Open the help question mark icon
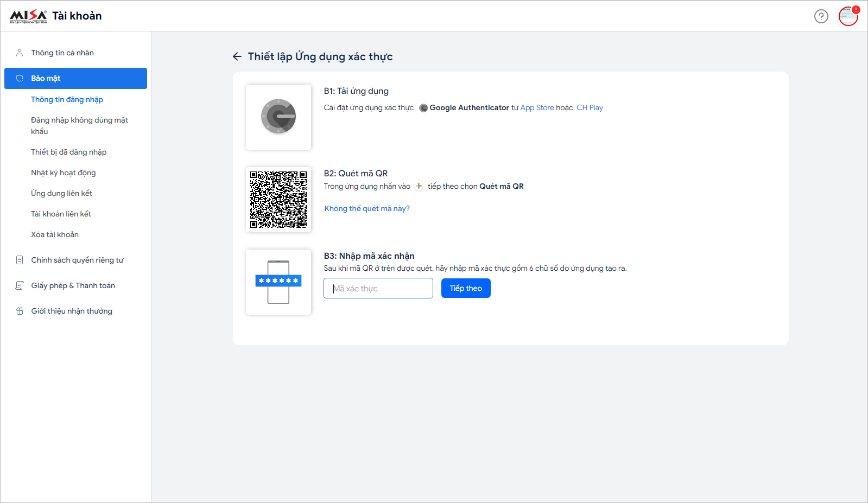 [x=821, y=16]
